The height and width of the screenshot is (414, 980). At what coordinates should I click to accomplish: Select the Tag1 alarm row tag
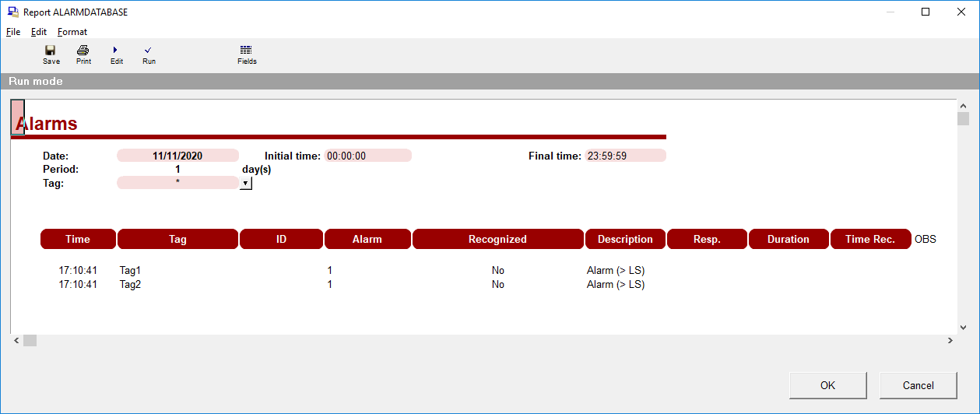coord(130,270)
